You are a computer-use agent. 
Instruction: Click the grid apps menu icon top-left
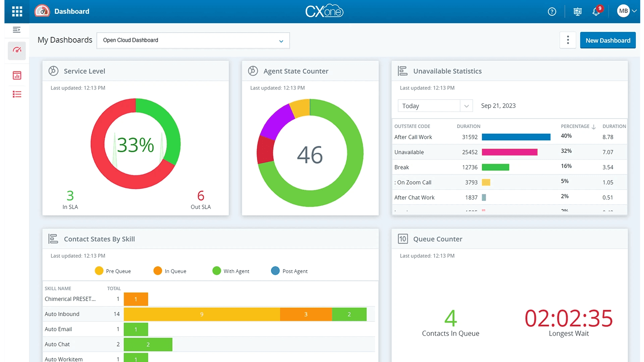point(17,11)
